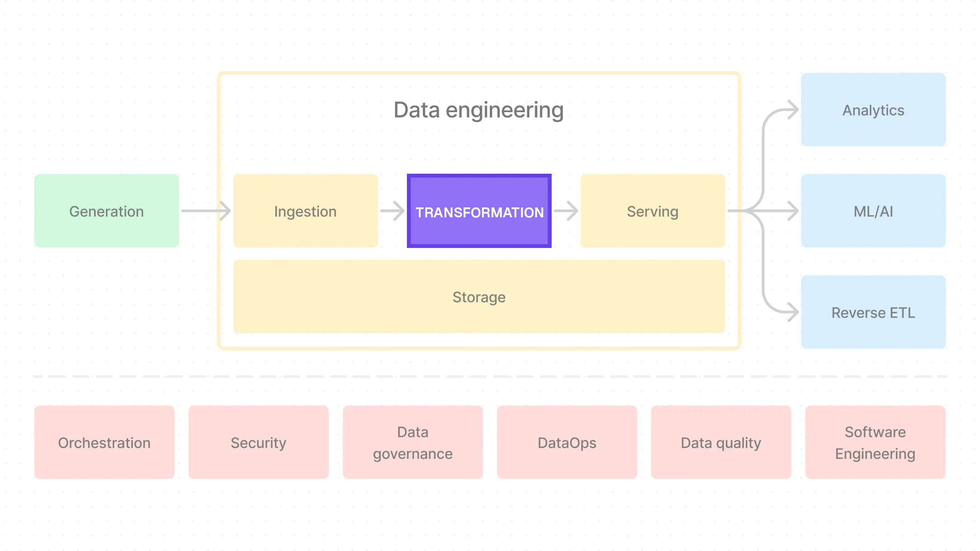Screen dimensions: 980x551
Task: Click the Generation source block
Action: point(108,210)
